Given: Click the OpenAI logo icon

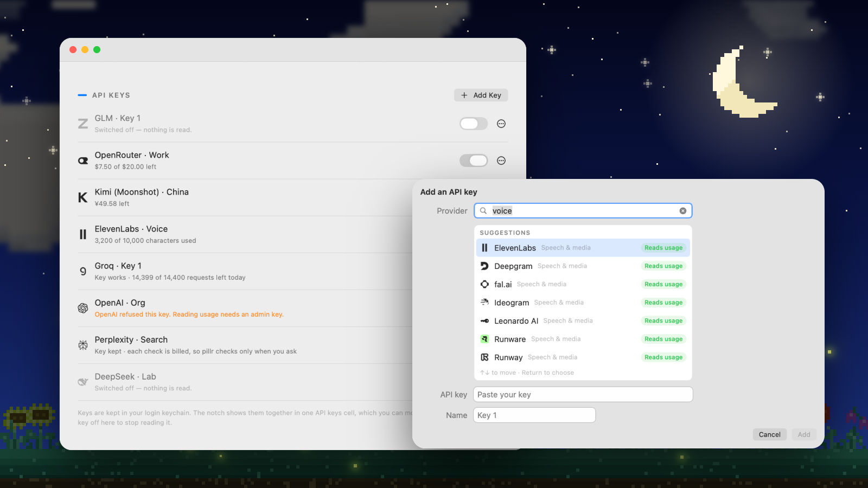Looking at the screenshot, I should point(83,308).
